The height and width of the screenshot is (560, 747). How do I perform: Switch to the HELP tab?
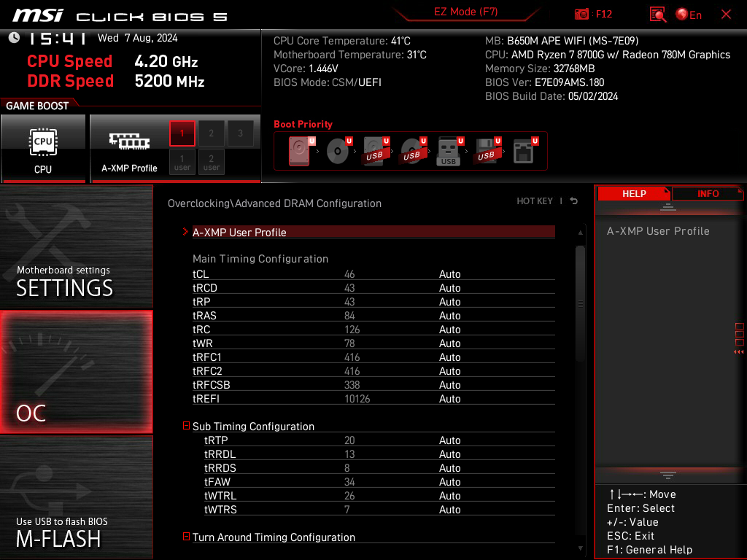(x=634, y=194)
